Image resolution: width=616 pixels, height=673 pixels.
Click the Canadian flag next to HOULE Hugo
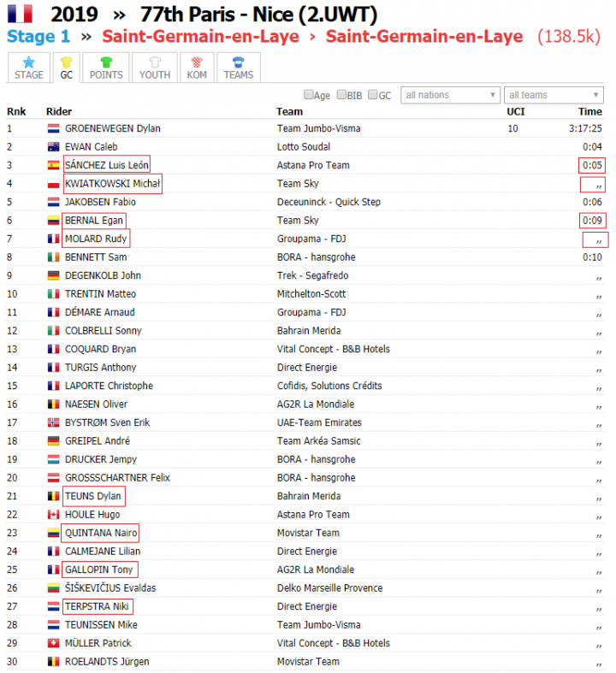tap(53, 515)
